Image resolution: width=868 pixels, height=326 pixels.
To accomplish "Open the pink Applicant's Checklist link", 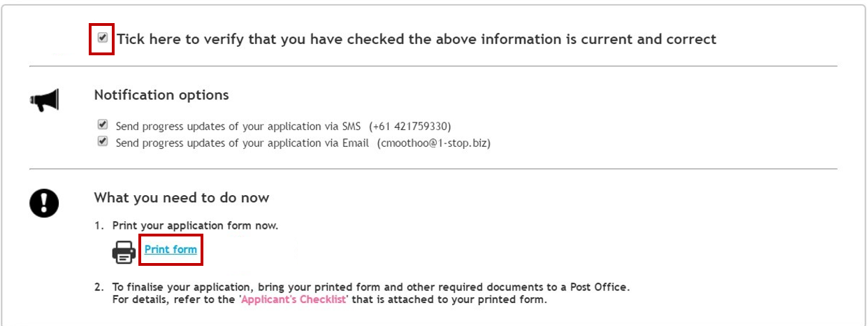I will [x=295, y=300].
